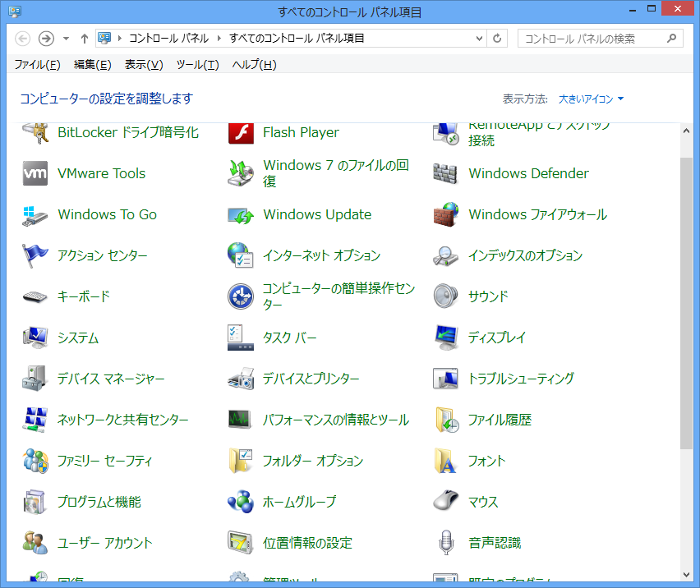The width and height of the screenshot is (700, 588).
Task: Click the back navigation button
Action: [x=23, y=39]
